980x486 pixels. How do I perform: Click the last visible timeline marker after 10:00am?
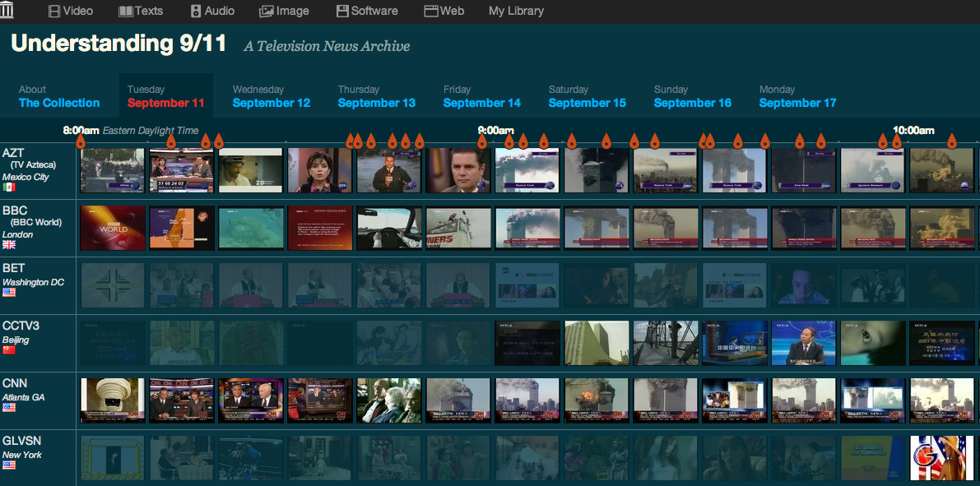(x=952, y=141)
